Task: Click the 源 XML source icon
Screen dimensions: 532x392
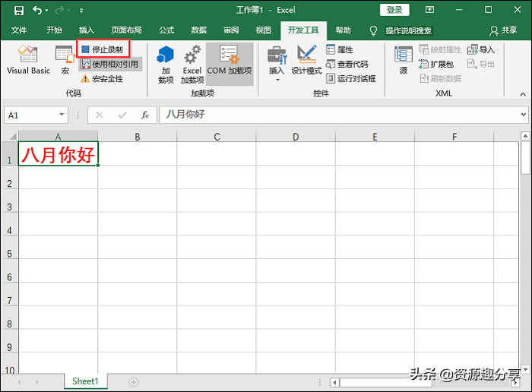Action: [x=404, y=59]
